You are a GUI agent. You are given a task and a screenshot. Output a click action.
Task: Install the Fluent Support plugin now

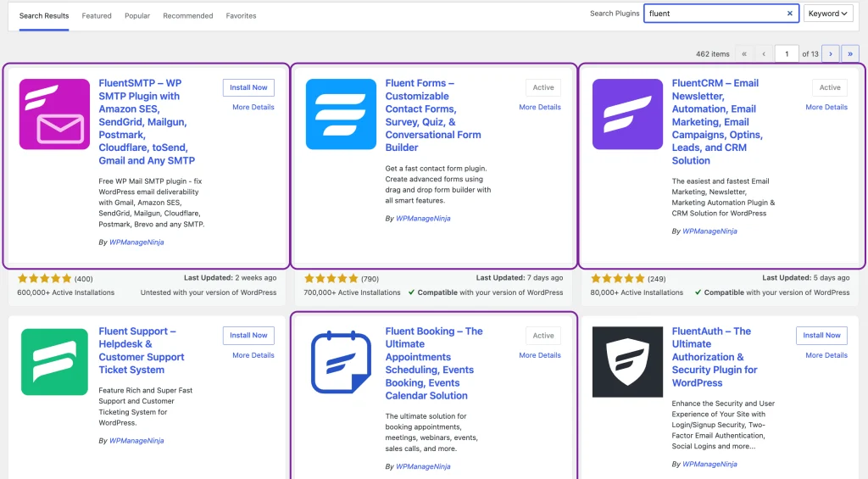[248, 336]
